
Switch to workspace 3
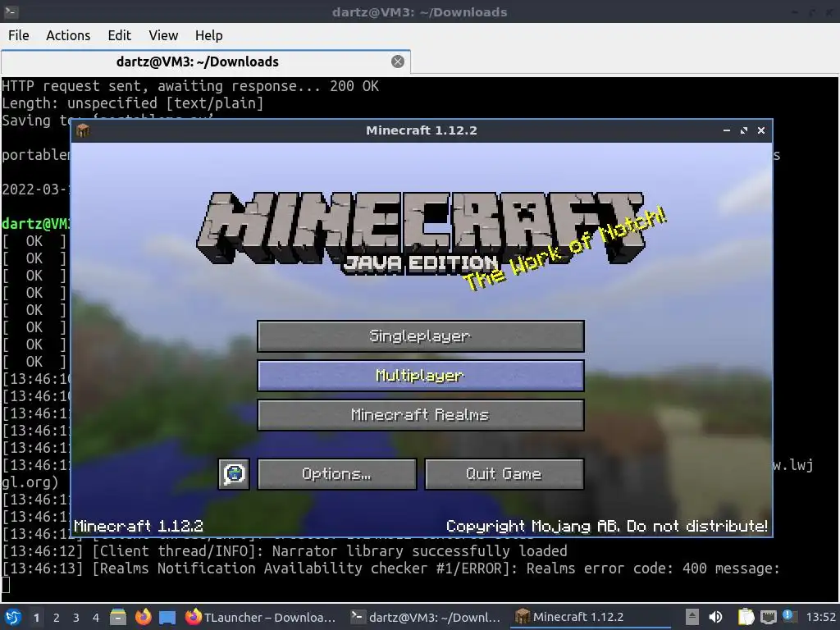click(x=75, y=618)
